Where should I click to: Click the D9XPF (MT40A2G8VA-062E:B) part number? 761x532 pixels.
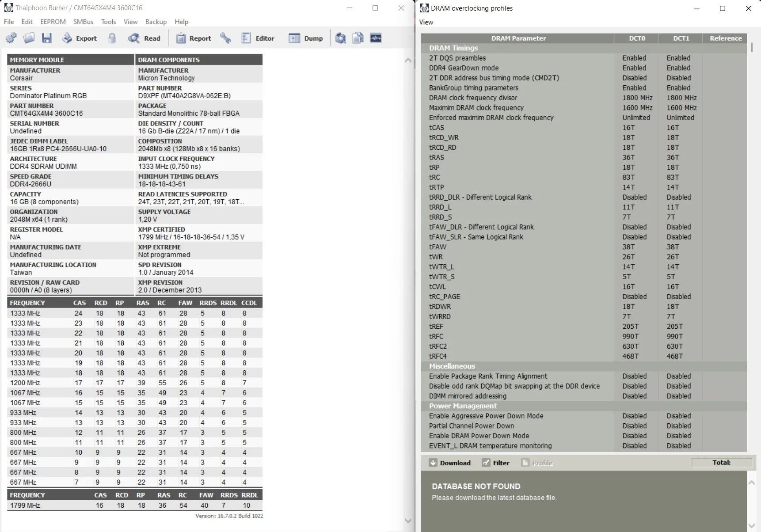184,96
